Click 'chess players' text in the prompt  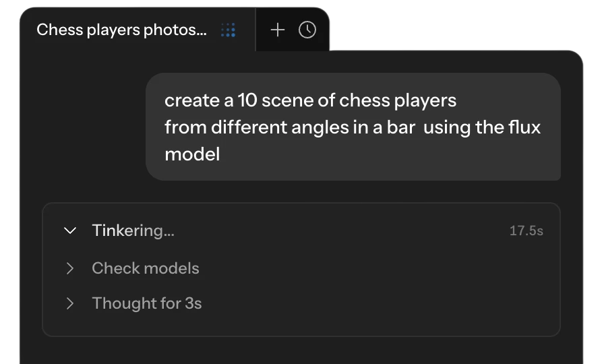tap(398, 101)
